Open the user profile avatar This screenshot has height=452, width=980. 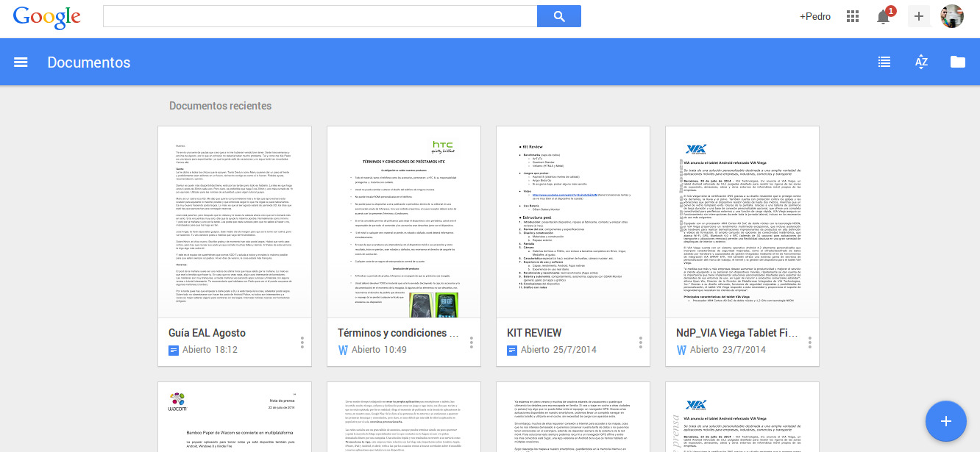[951, 16]
